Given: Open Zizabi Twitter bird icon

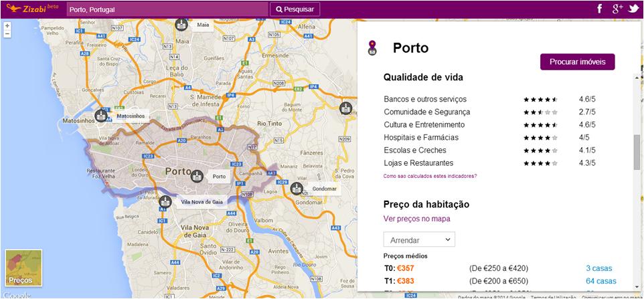Looking at the screenshot, I should (633, 9).
